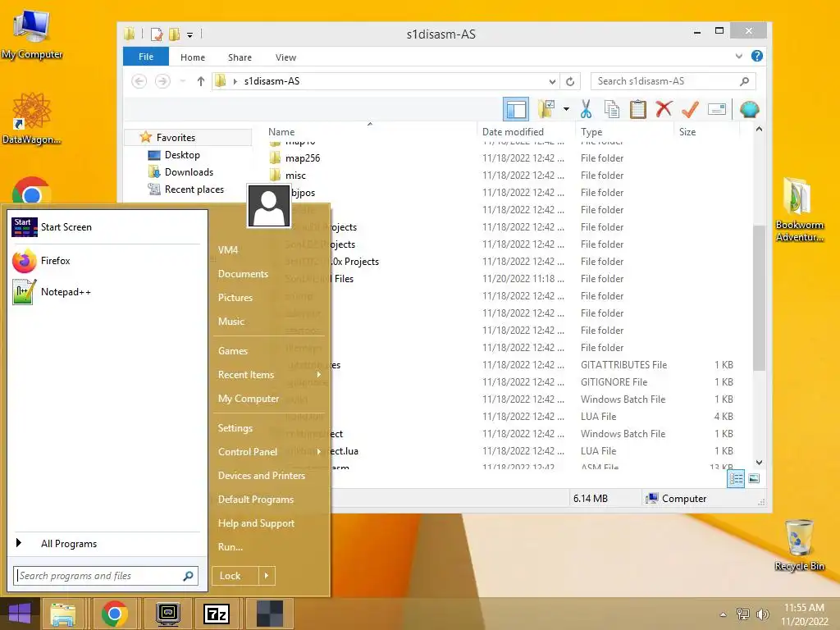This screenshot has width=840, height=630.
Task: Select Favorites in navigation pane
Action: pyautogui.click(x=176, y=138)
